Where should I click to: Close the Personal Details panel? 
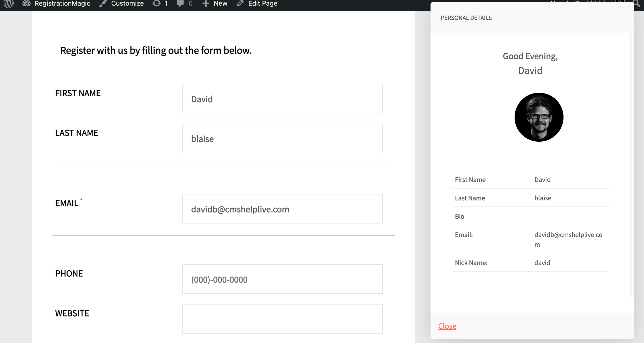pyautogui.click(x=448, y=326)
